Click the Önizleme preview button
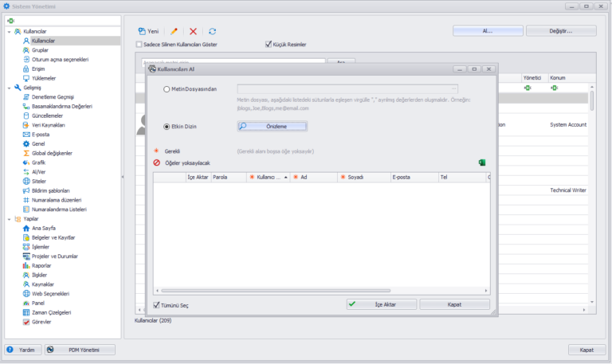 coord(272,126)
